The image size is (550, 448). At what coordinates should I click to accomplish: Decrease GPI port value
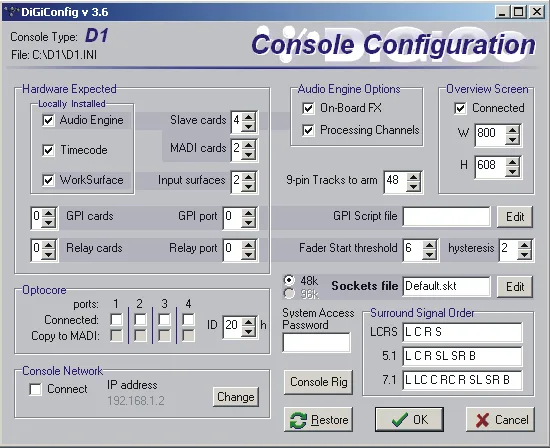click(248, 222)
